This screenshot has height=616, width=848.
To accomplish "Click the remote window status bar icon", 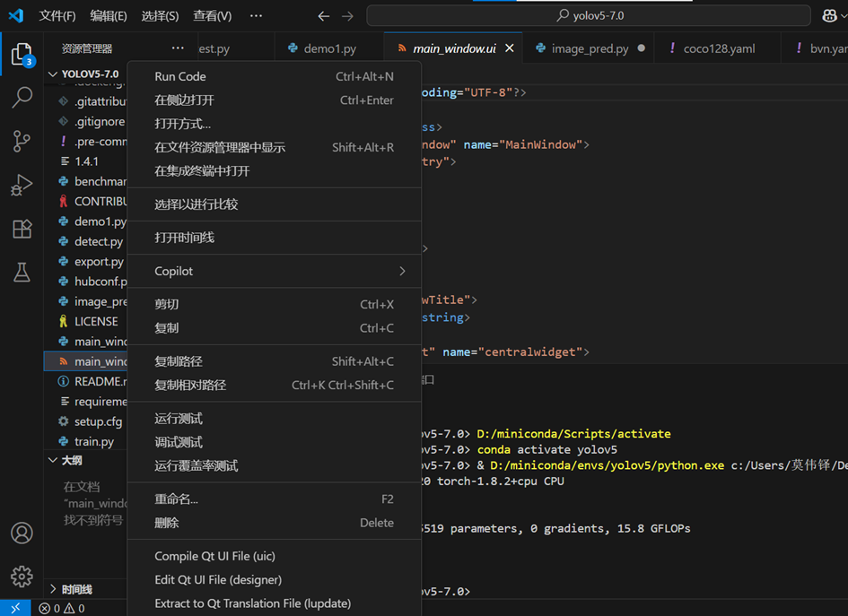I will [15, 608].
